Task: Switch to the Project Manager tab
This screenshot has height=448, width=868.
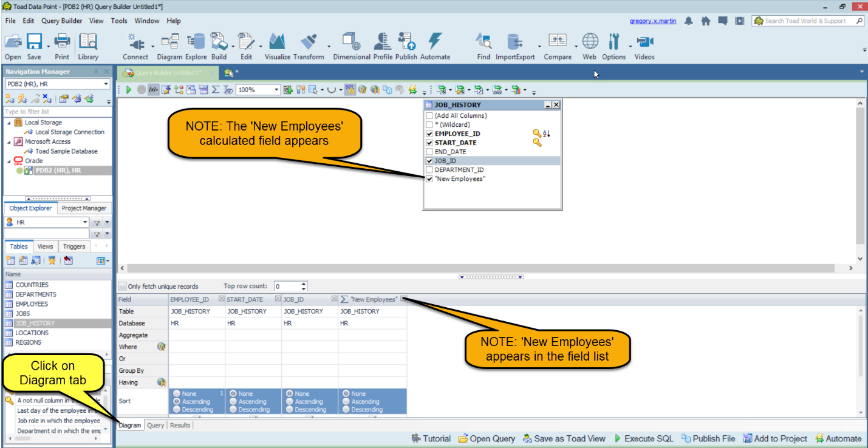Action: tap(84, 208)
